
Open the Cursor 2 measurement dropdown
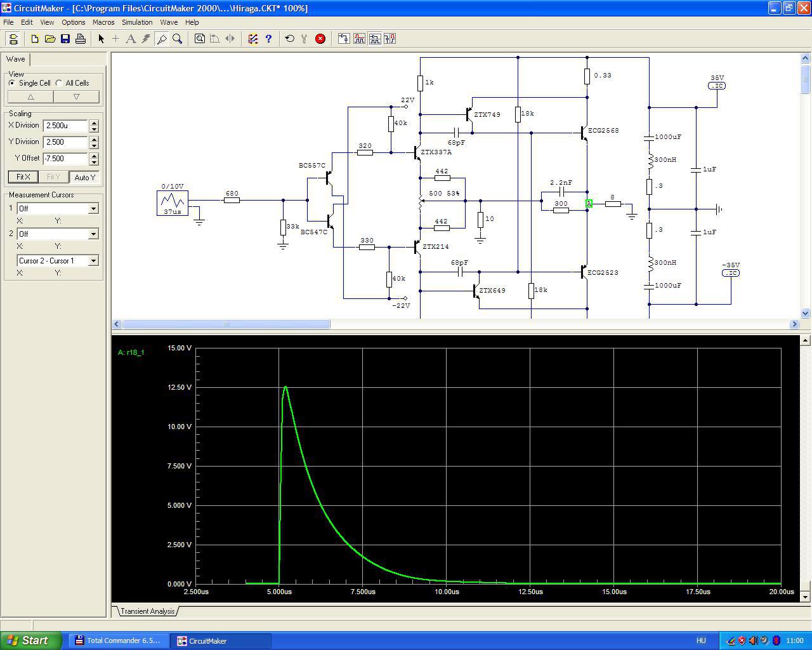pyautogui.click(x=93, y=234)
